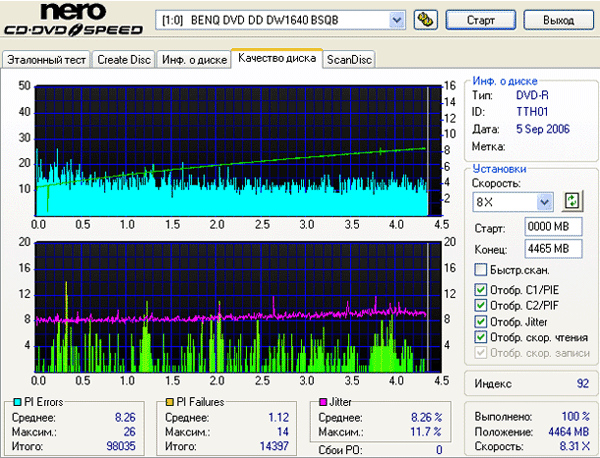Go to the Инф. о диске tab
Image resolution: width=600 pixels, height=458 pixels.
point(193,60)
